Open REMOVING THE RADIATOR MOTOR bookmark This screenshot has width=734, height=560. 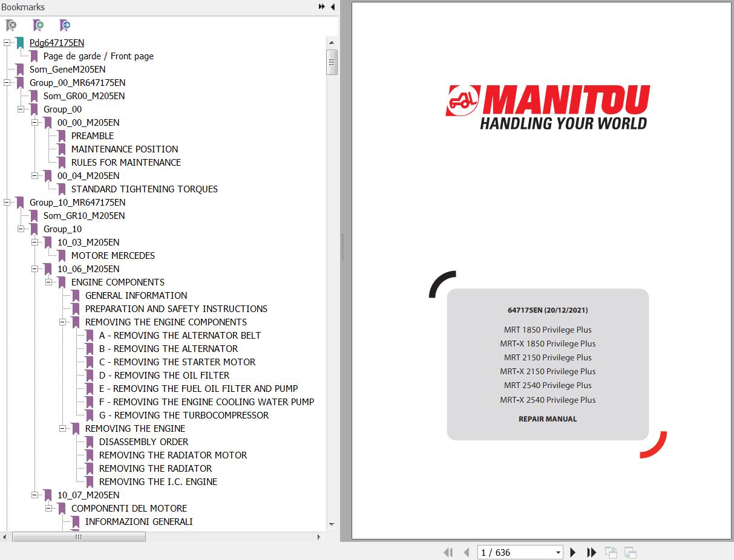pos(173,455)
